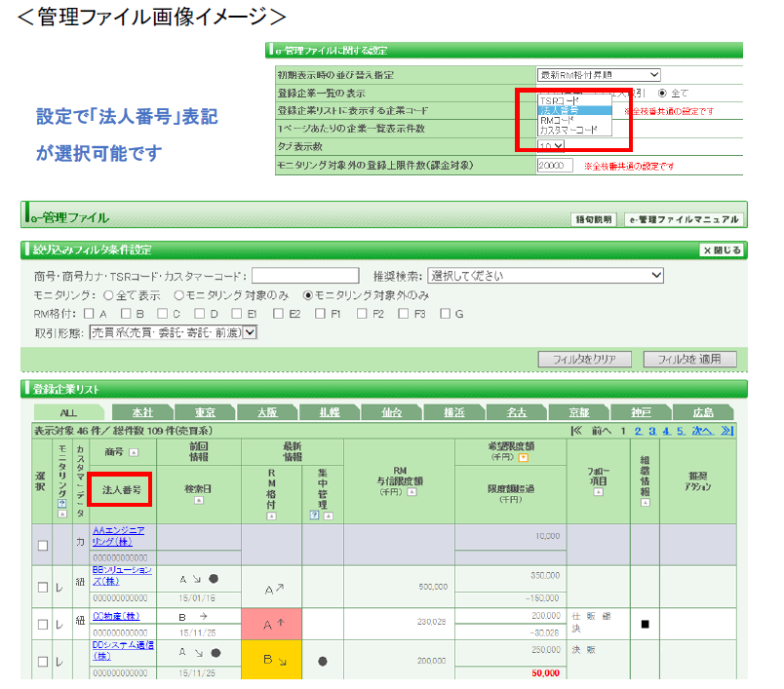The height and width of the screenshot is (689, 784).
Task: Sort by RM与信限度額 via its icon
Action: click(411, 492)
